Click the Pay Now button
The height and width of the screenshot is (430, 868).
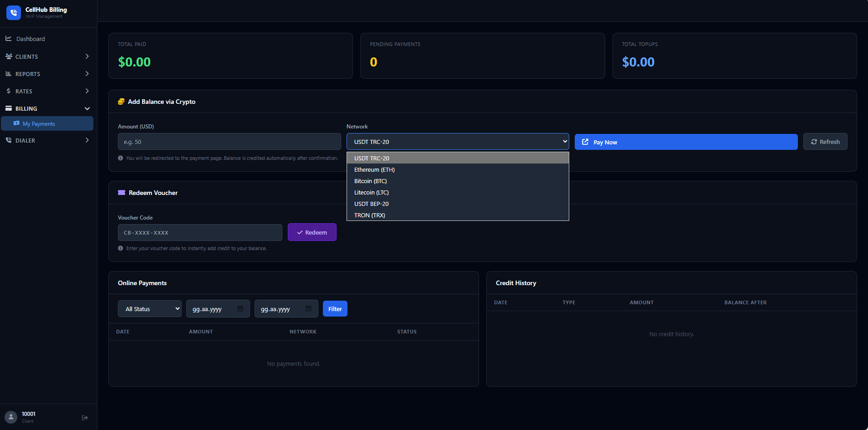tap(686, 142)
